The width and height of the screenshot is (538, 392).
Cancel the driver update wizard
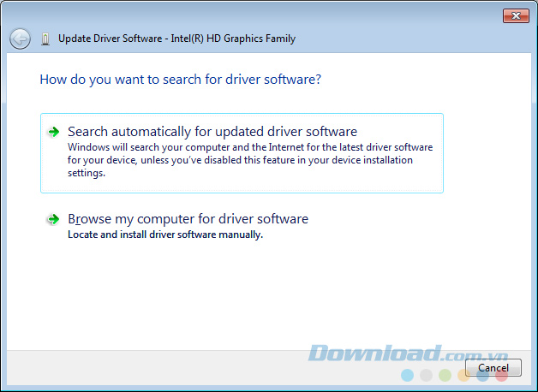pos(493,368)
